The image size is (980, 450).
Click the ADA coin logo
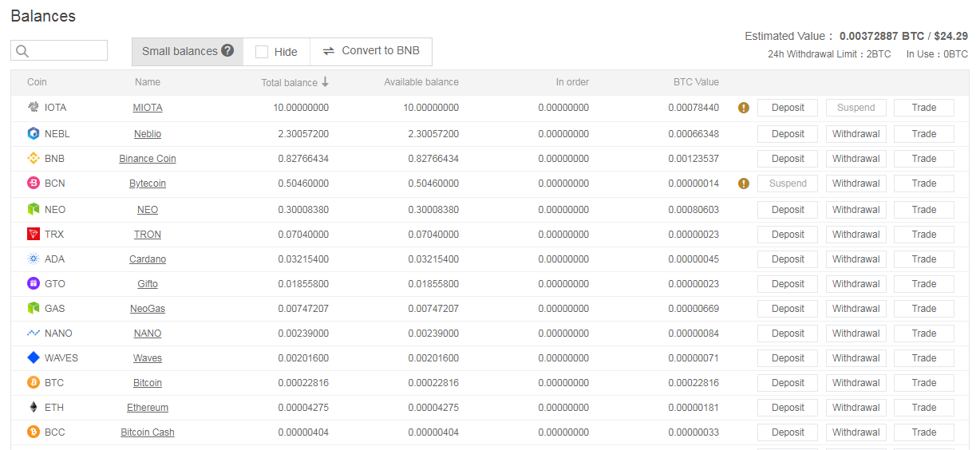34,259
